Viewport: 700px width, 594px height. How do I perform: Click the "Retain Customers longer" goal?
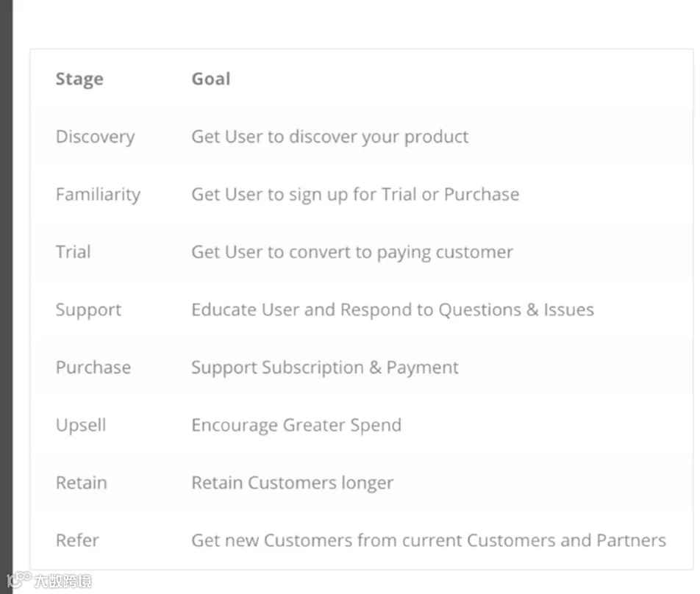pos(292,483)
